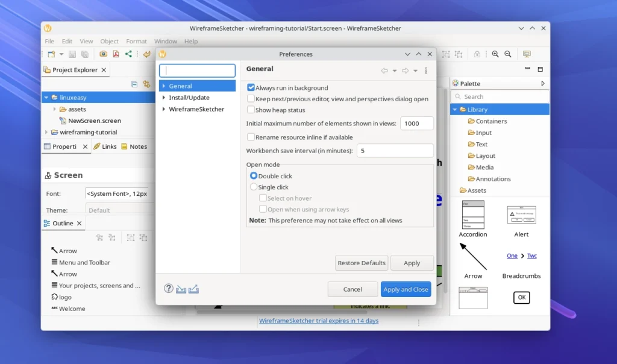Click the Zoom In magnifier icon
The image size is (617, 364).
point(496,54)
